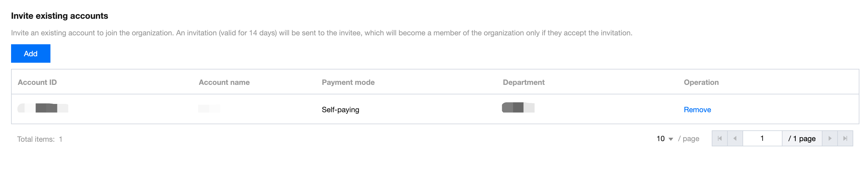Focus the page number input field
868x182 pixels.
coord(762,139)
